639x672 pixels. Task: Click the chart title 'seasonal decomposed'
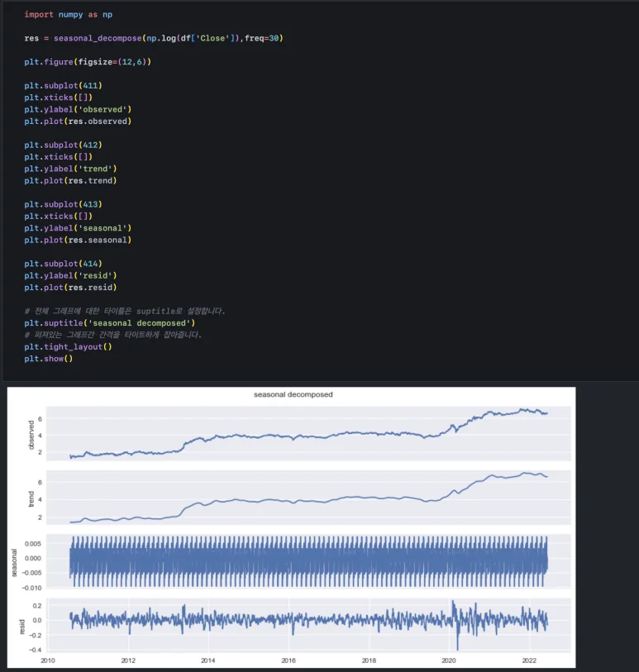(x=293, y=395)
